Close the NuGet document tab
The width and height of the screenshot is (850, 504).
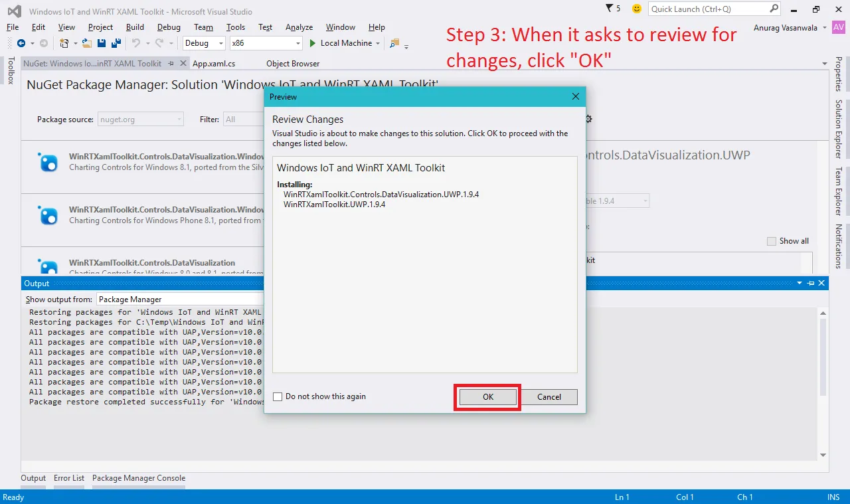click(x=182, y=63)
